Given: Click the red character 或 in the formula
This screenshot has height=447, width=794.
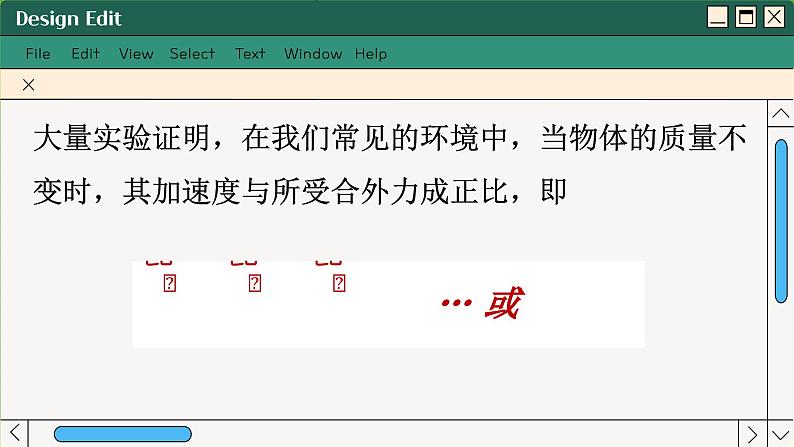Looking at the screenshot, I should [x=504, y=303].
